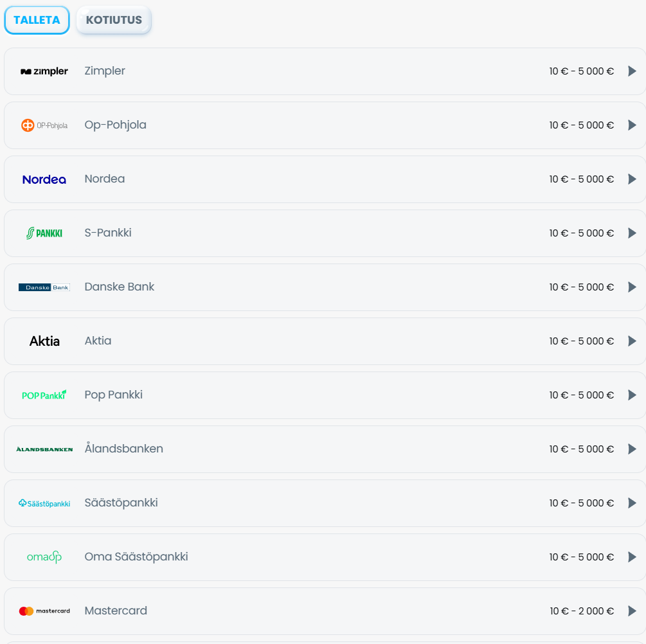Expand Danske Bank row with its arrow
The image size is (646, 644).
point(632,287)
